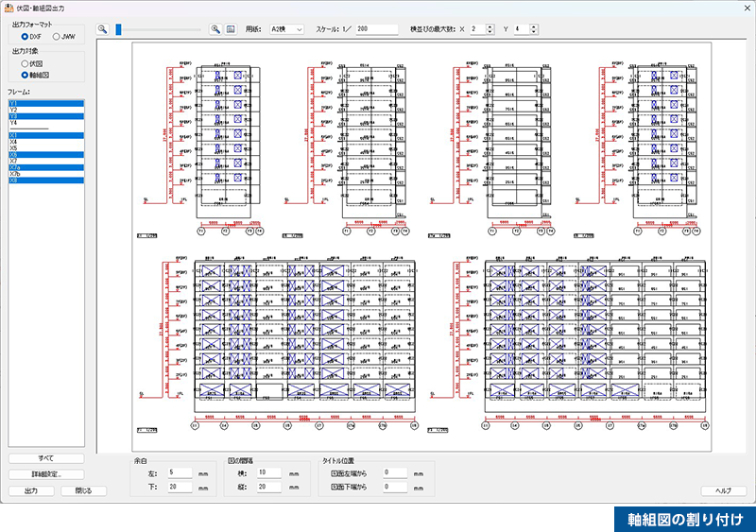Viewport: 756px width, 532px height.
Task: Select JWW output format
Action: point(57,36)
